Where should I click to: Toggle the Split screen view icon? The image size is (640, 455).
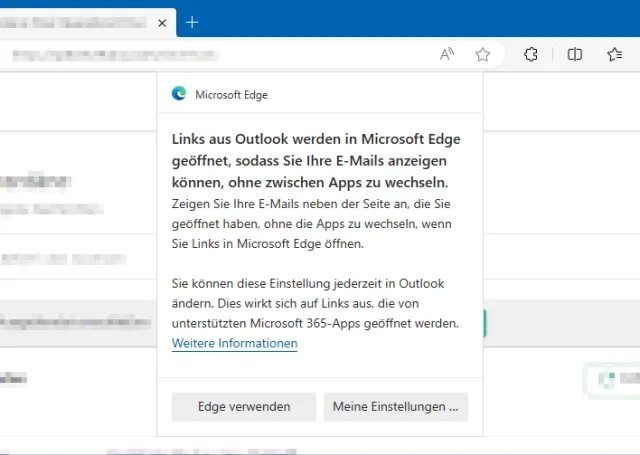tap(575, 55)
